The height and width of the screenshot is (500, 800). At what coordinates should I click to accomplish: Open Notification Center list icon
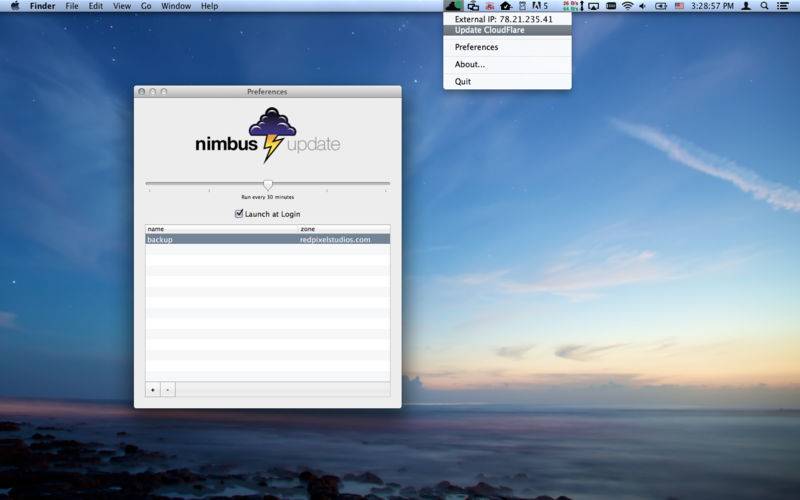783,6
